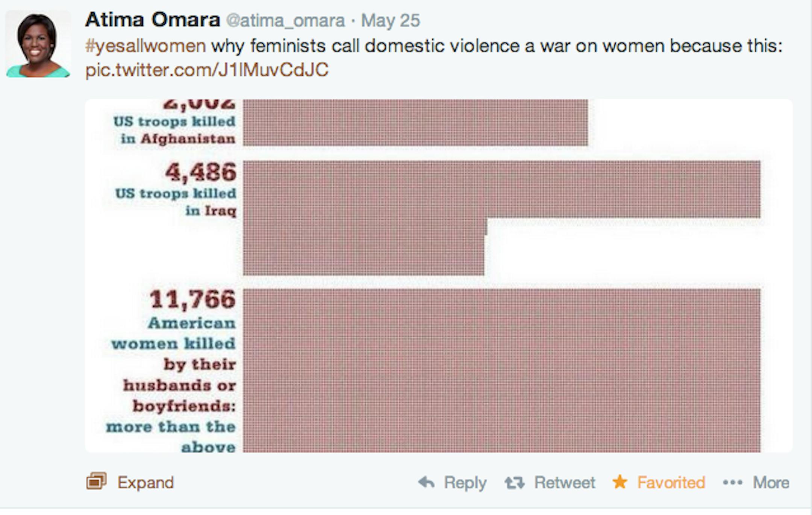
Task: Click the Retweet arrows icon
Action: [x=514, y=482]
